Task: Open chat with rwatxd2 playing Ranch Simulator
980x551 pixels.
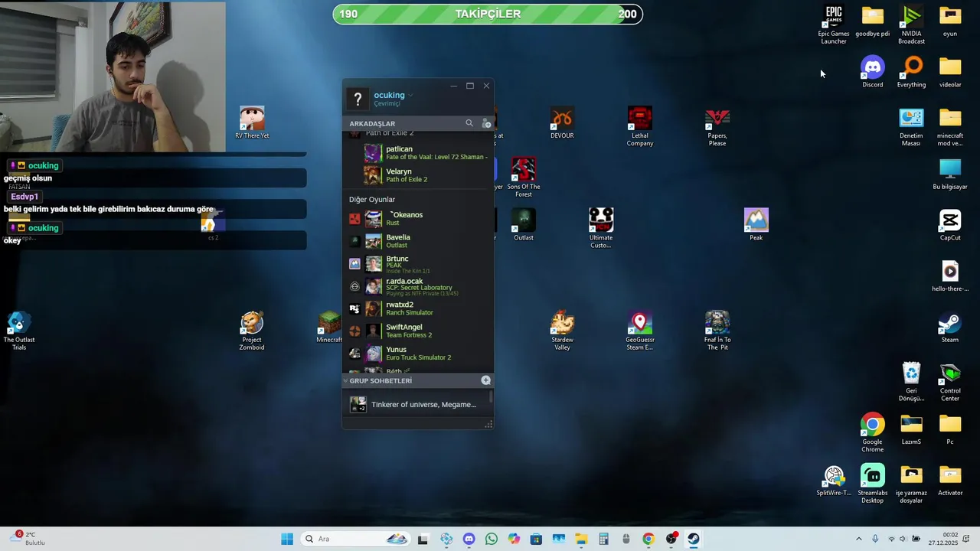Action: [418, 308]
